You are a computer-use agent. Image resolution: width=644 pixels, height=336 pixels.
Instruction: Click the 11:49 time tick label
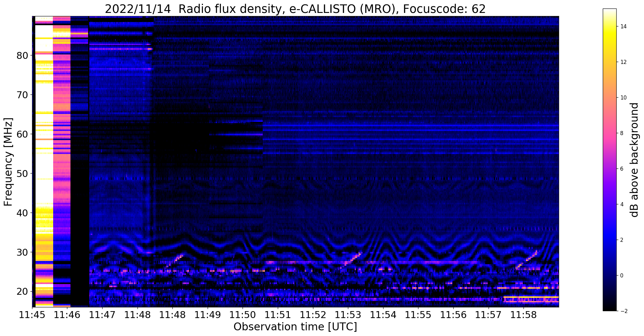(208, 315)
